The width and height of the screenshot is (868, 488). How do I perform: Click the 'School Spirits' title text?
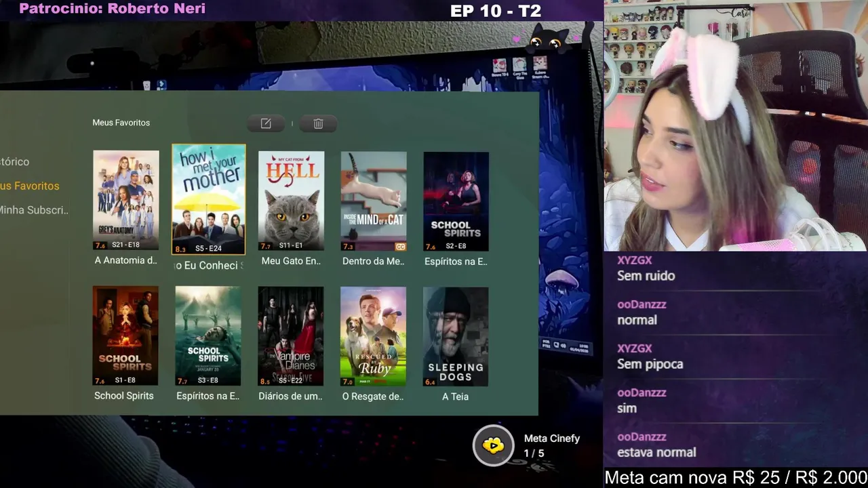[x=124, y=396]
